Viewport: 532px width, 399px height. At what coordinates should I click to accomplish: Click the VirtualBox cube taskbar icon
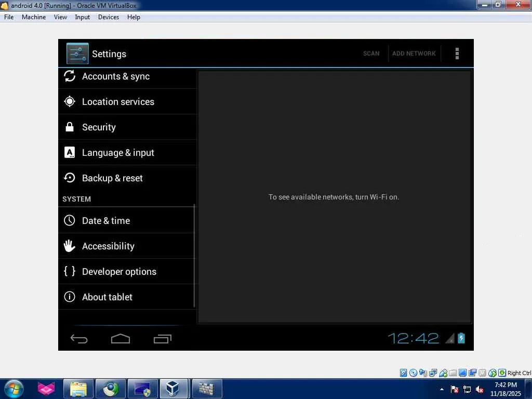pos(174,389)
